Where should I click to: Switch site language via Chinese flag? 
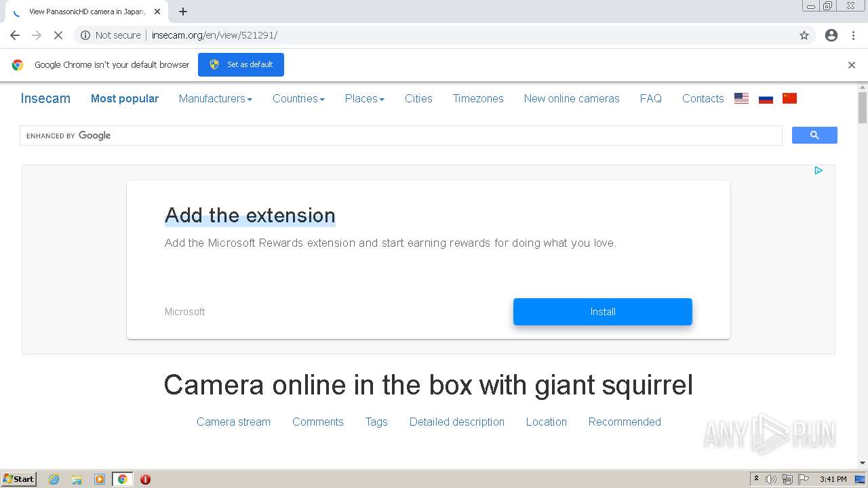(789, 98)
